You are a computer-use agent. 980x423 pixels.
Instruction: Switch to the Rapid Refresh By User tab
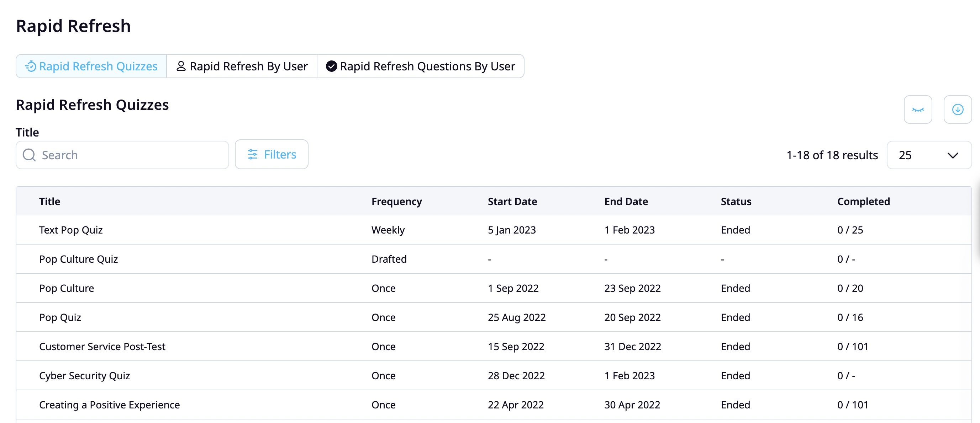(242, 66)
